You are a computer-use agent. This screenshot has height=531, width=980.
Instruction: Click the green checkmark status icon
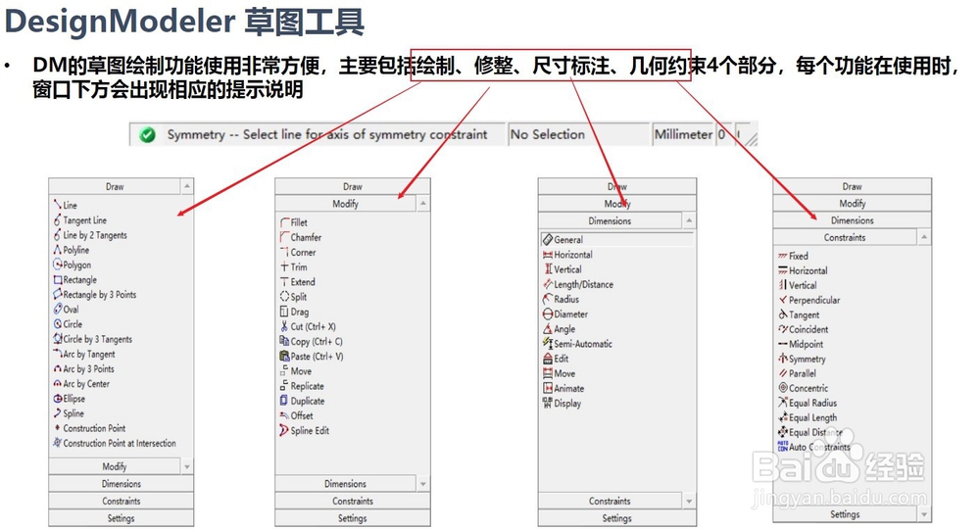coord(148,134)
